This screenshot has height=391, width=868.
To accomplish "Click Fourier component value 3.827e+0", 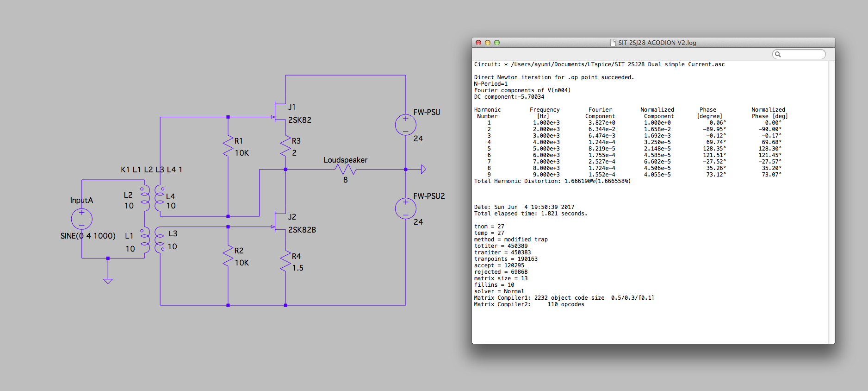I will (x=601, y=123).
